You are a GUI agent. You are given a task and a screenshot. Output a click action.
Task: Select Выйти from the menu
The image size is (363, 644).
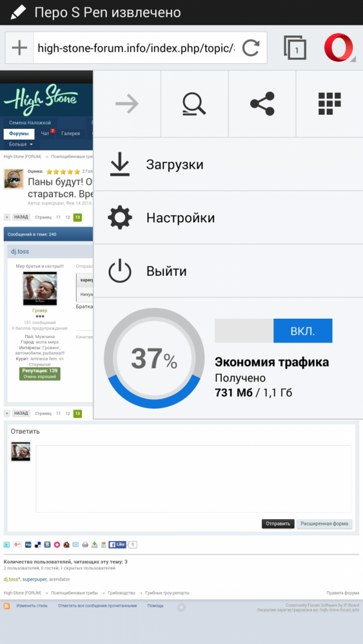228,271
